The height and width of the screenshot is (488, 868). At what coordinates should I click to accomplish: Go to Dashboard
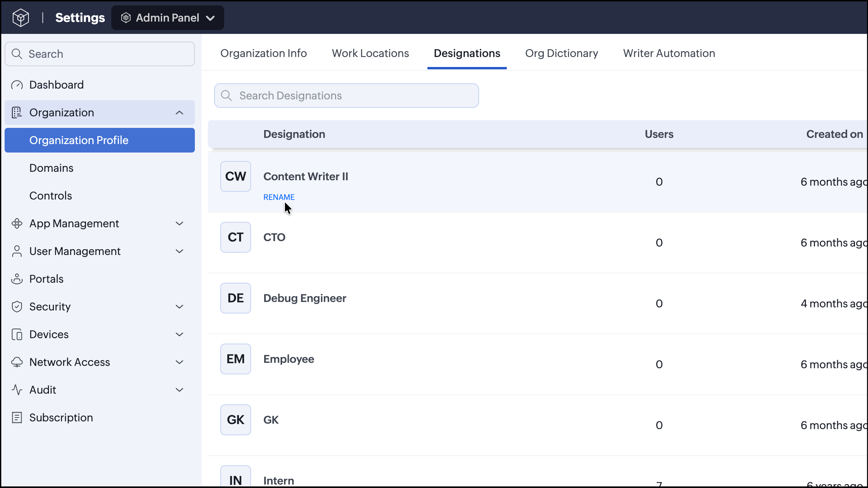point(56,85)
